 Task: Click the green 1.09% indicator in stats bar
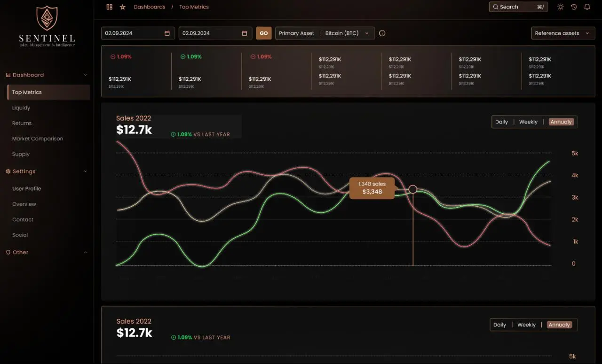click(x=191, y=57)
